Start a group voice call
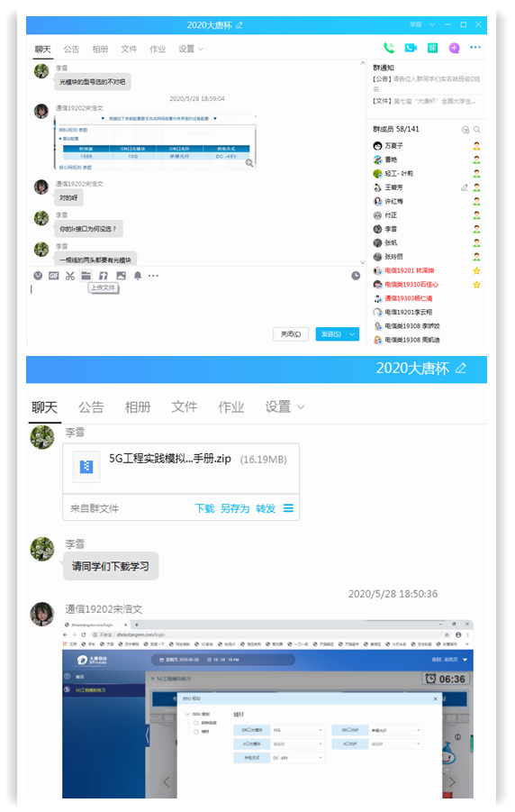Viewport: 515px width, 812px height. coord(389,48)
